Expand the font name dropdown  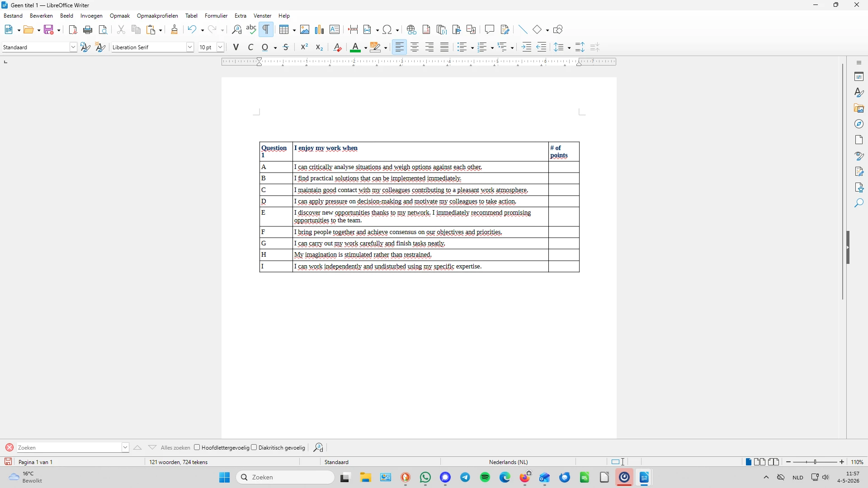click(190, 47)
